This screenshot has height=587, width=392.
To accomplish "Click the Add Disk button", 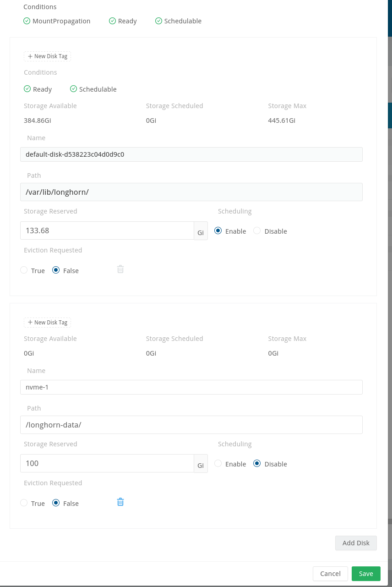I will [356, 543].
